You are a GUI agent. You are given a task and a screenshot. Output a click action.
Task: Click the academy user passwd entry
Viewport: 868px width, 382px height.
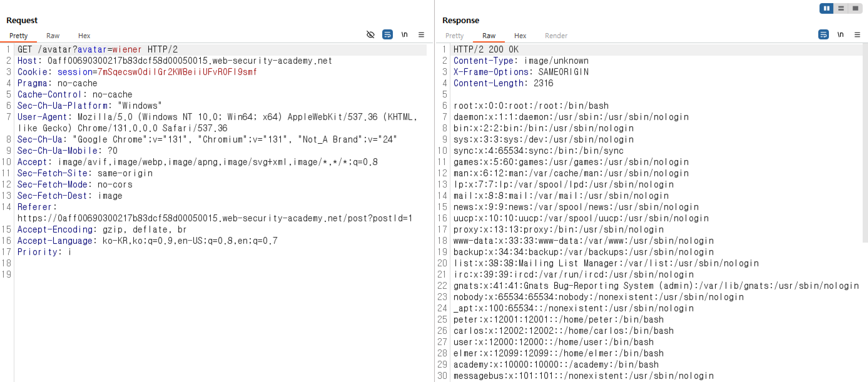coord(556,364)
